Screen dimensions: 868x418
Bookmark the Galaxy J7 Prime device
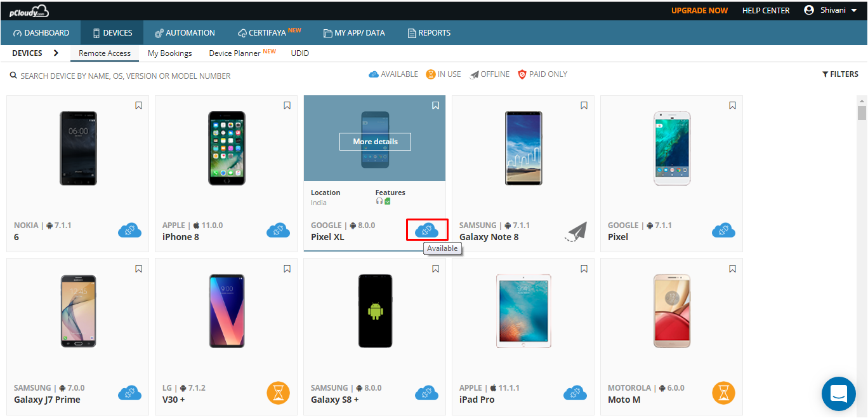point(139,269)
